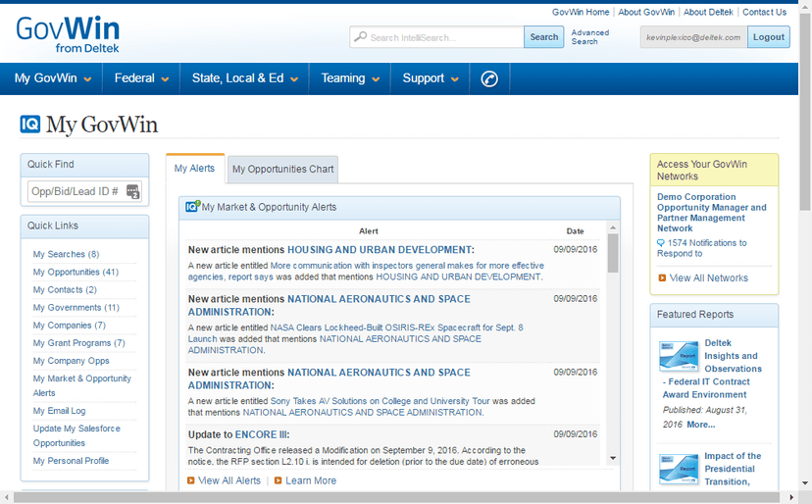Click the IQ icon in alerts panel header
This screenshot has height=504, width=812.
pyautogui.click(x=193, y=207)
